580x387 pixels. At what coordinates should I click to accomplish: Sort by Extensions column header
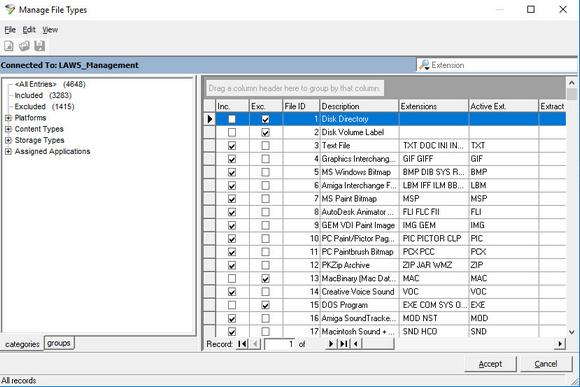point(434,106)
